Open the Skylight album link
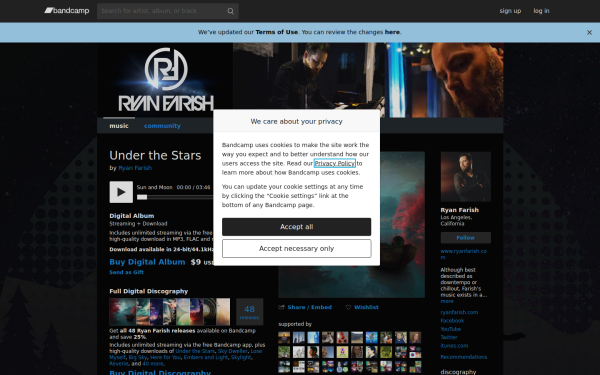Viewport: 600px width, 375px height. pyautogui.click(x=241, y=357)
